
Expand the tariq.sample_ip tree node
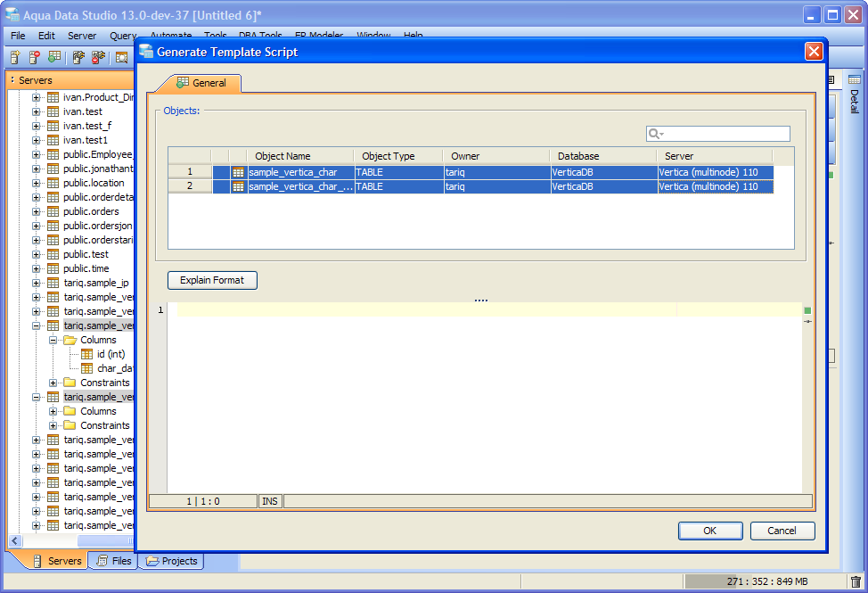pos(36,283)
